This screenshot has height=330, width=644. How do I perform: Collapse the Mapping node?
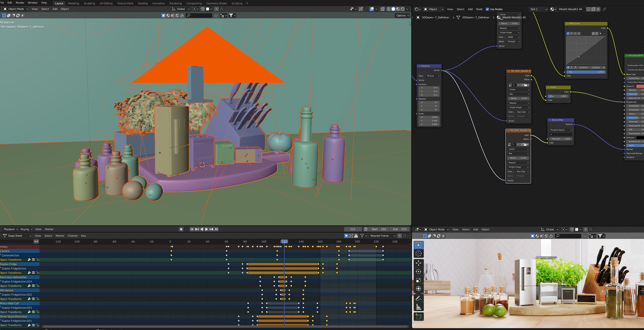point(419,66)
